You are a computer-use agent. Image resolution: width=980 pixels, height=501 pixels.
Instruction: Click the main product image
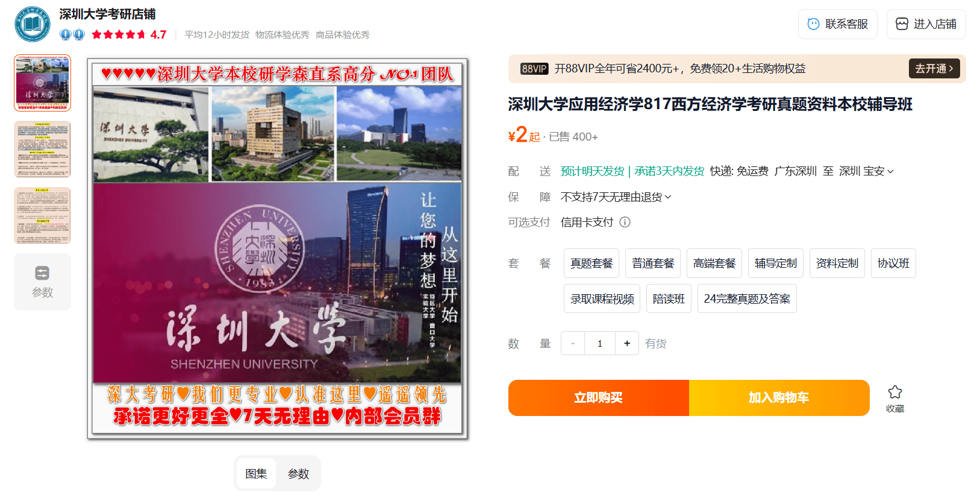tap(278, 248)
